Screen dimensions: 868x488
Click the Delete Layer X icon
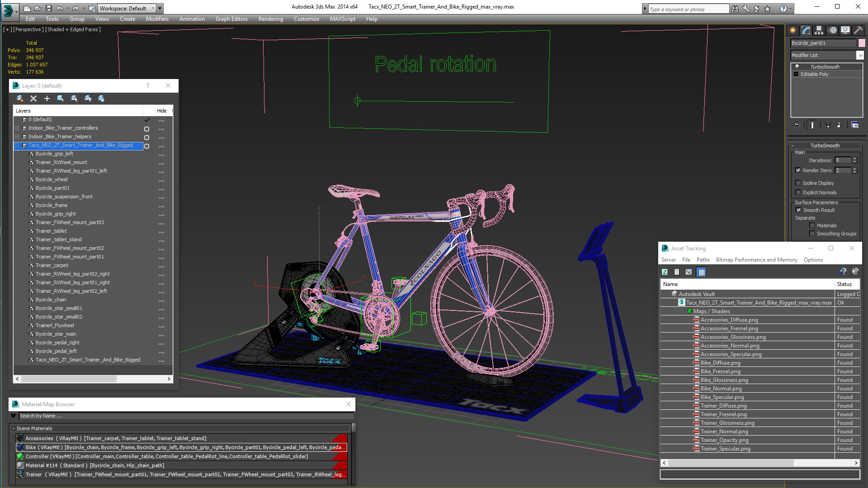[x=33, y=99]
